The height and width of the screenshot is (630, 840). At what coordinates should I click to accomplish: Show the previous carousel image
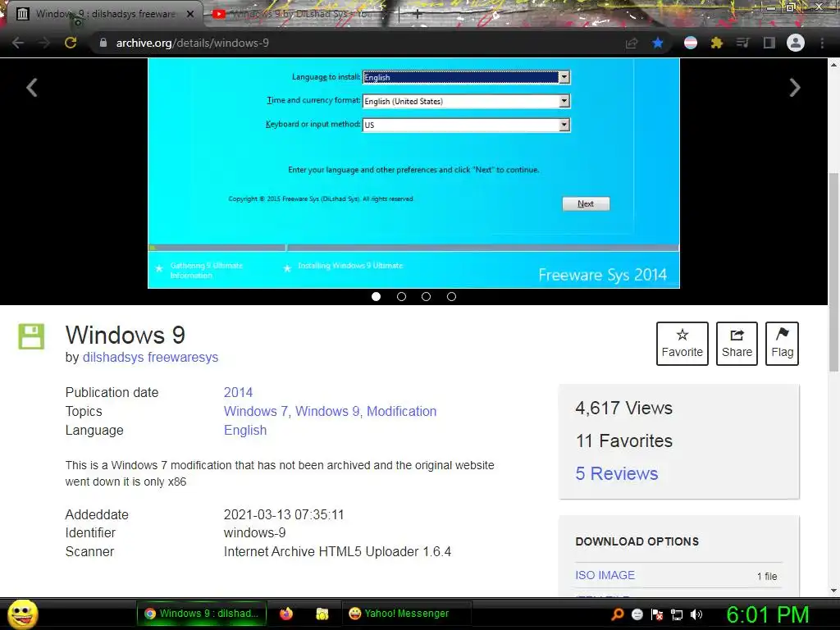pos(32,87)
